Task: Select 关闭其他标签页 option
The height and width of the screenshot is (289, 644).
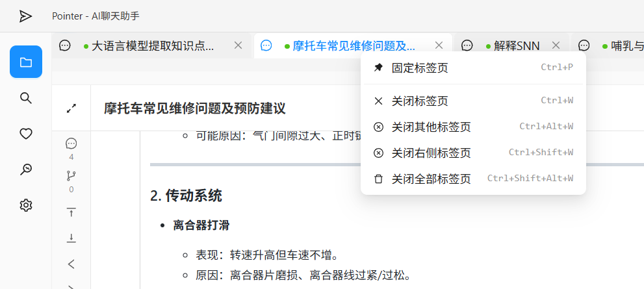Action: click(431, 127)
